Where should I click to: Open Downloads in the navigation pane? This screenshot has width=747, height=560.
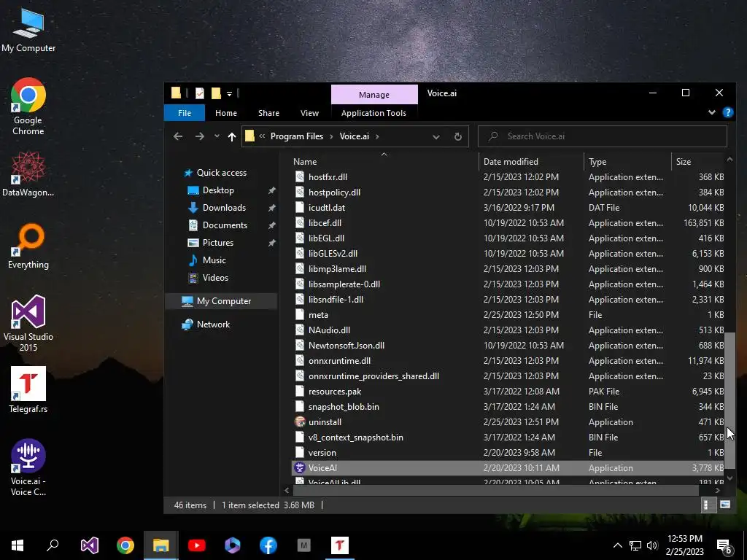coord(224,208)
